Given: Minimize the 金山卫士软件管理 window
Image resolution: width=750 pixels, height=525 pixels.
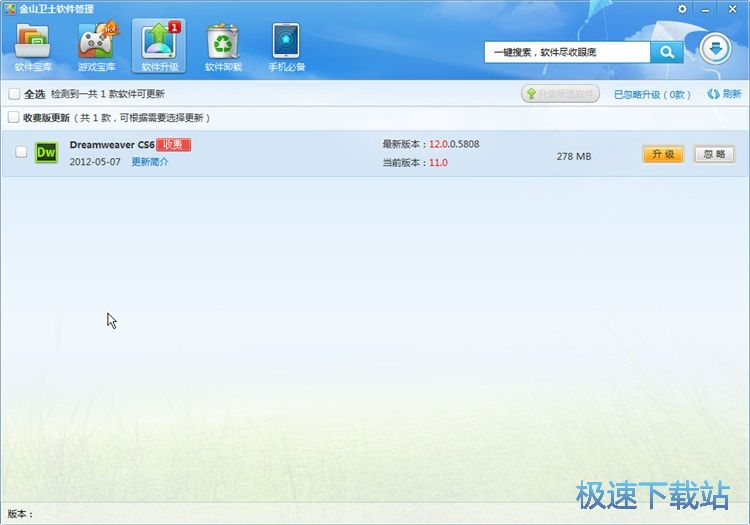Looking at the screenshot, I should (x=706, y=9).
